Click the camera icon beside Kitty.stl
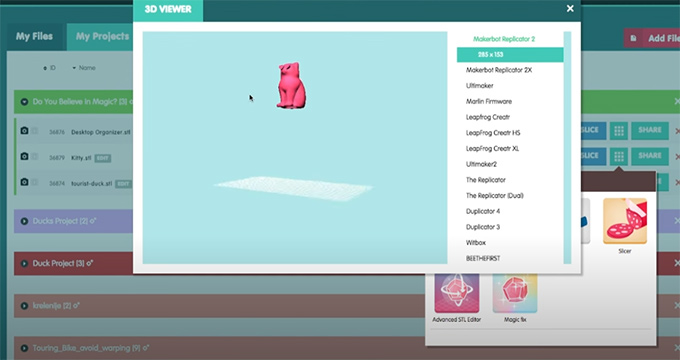The height and width of the screenshot is (360, 680). coord(24,156)
